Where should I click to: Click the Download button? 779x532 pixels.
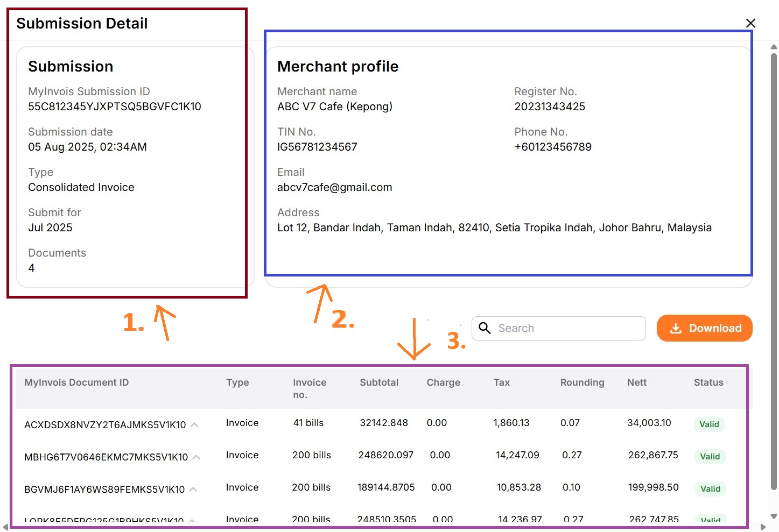(x=704, y=328)
